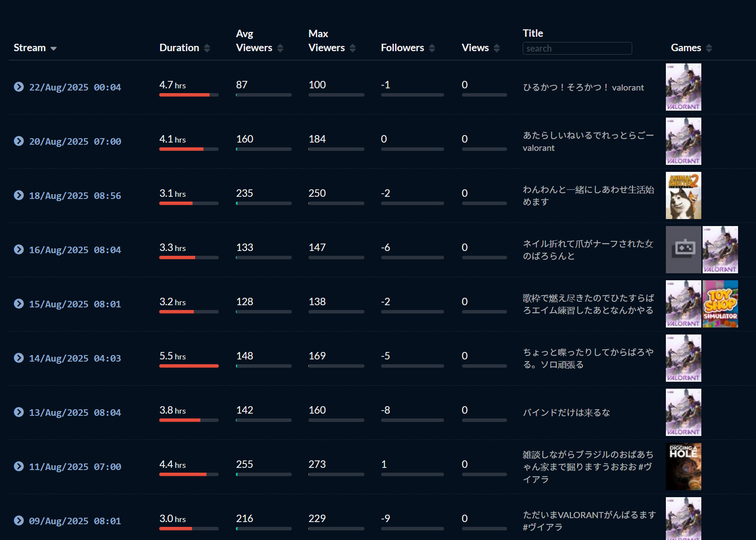Screen dimensions: 756x540
Task: Open Valorant thumbnail in 16/Aug/2025 row
Action: point(720,250)
